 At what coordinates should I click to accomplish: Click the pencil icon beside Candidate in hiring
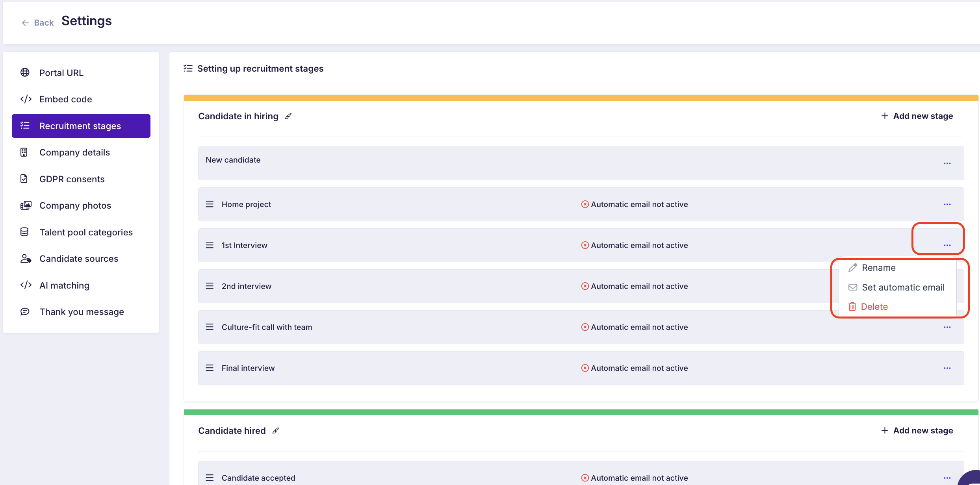[x=288, y=116]
